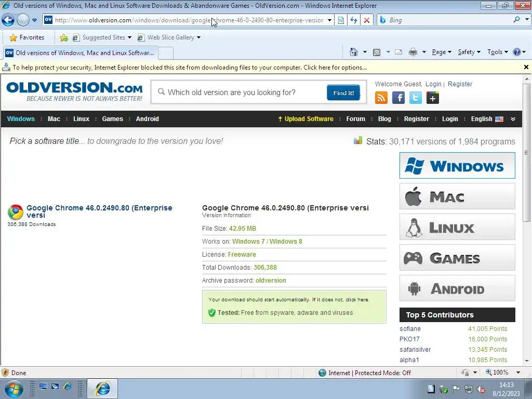Click the Google Chrome logo icon

tap(16, 212)
